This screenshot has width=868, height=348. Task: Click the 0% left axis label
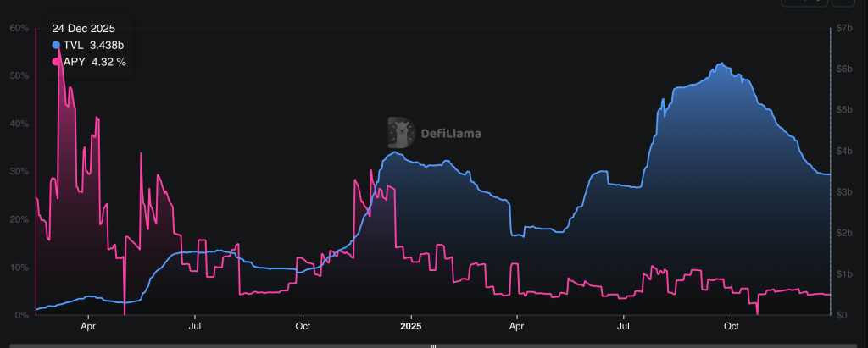[21, 316]
